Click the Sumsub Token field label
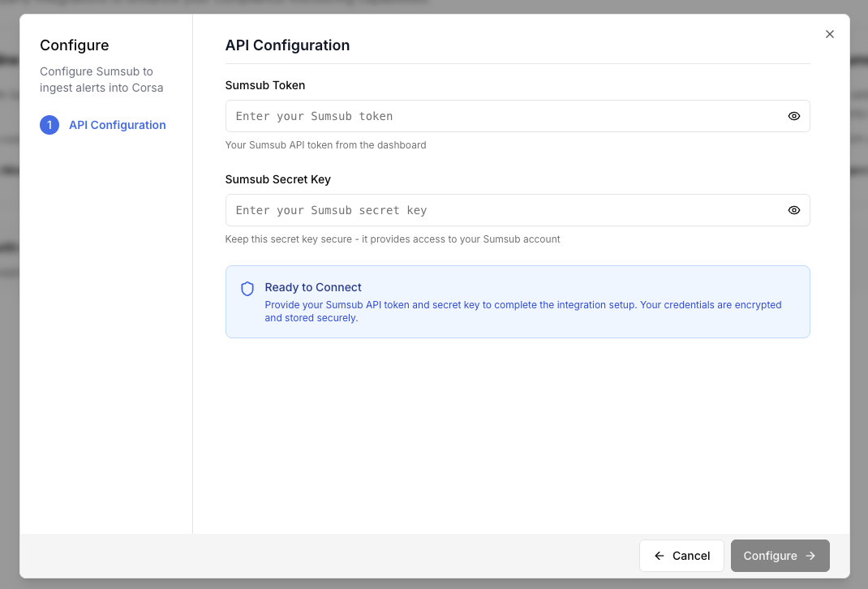This screenshot has width=868, height=589. [265, 85]
